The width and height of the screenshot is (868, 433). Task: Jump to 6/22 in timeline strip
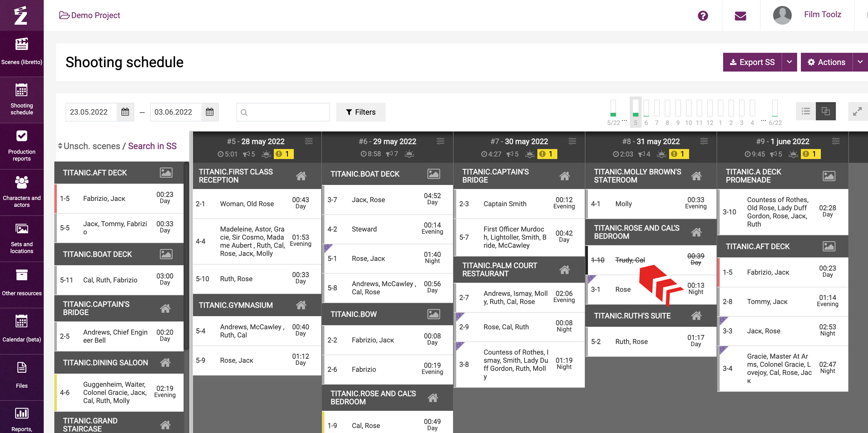coord(775,113)
